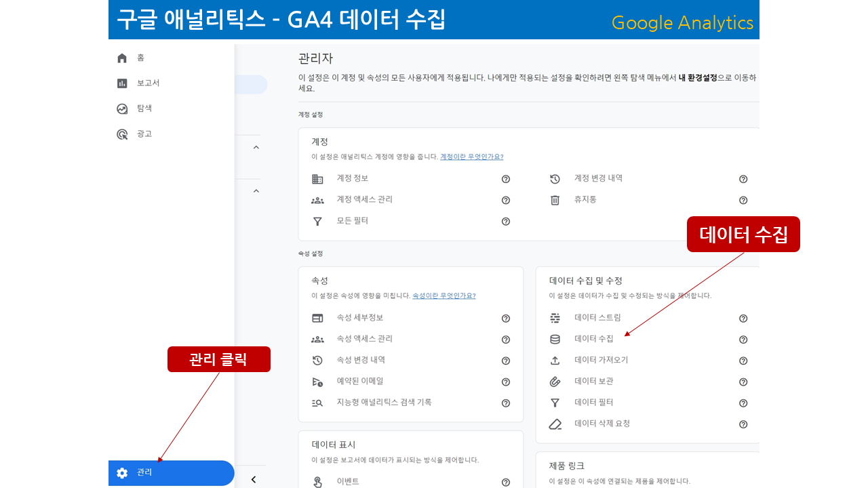The height and width of the screenshot is (488, 868).
Task: Show help for 휴지통
Action: (743, 200)
